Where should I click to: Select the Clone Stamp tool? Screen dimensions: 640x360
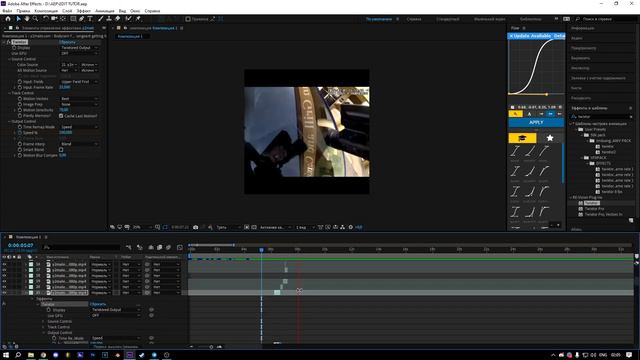[x=109, y=19]
